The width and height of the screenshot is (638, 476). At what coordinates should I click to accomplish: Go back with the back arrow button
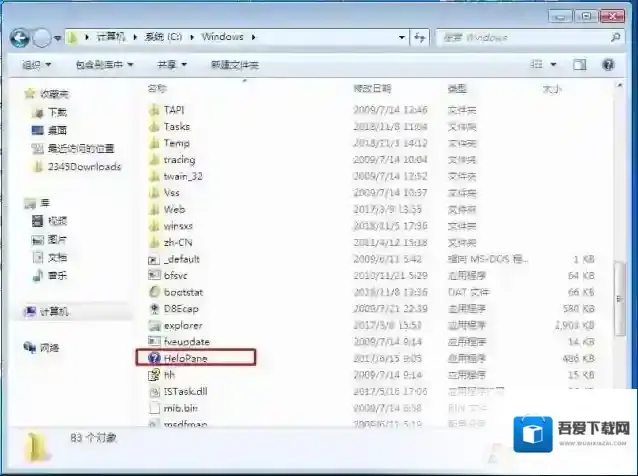tap(19, 38)
